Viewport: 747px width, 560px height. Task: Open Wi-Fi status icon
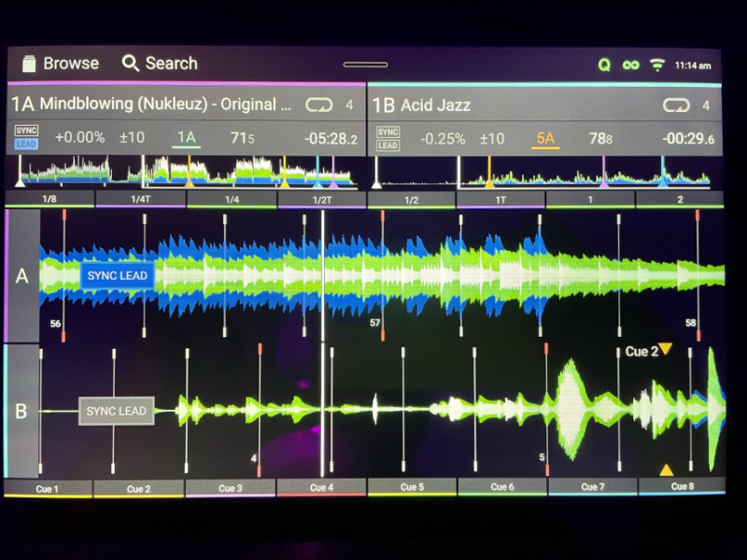[657, 64]
